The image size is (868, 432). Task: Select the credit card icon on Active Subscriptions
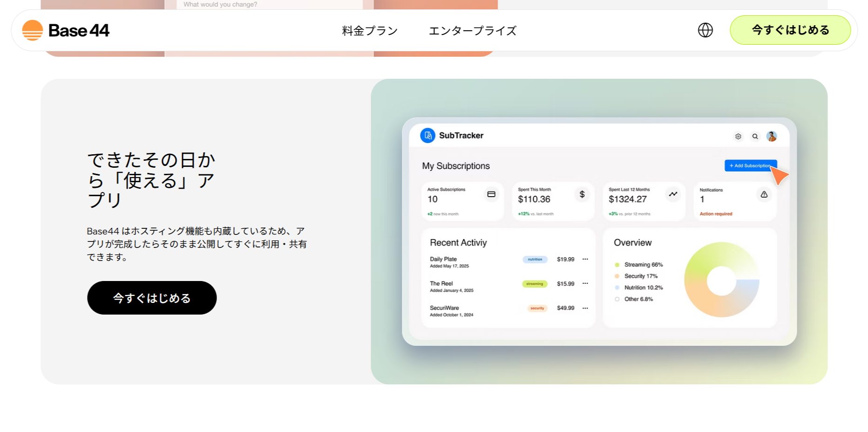[491, 194]
